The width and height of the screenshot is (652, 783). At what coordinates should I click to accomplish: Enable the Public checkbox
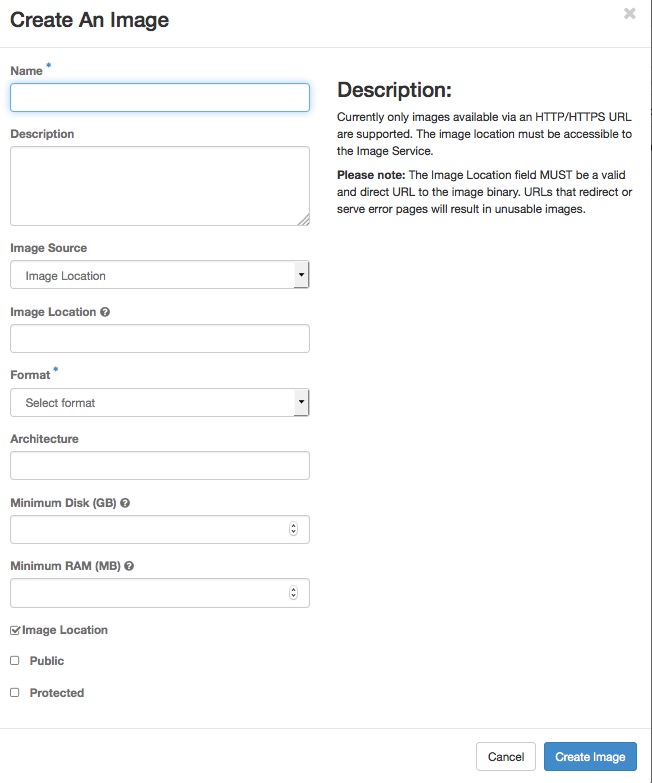(15, 661)
